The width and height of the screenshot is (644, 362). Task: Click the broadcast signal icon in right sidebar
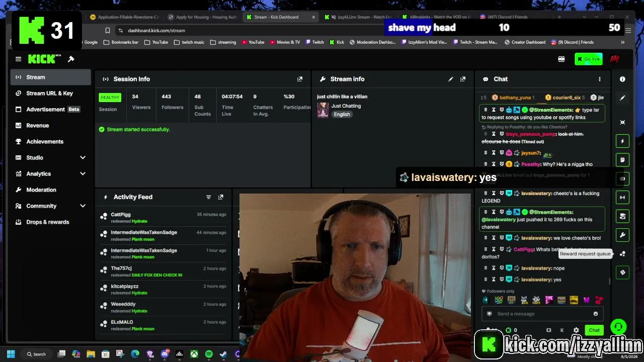(x=622, y=197)
